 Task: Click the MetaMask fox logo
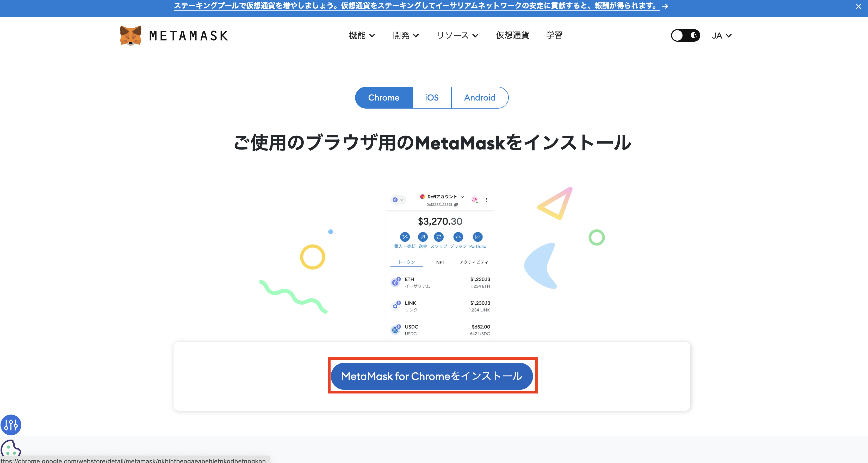pyautogui.click(x=131, y=35)
